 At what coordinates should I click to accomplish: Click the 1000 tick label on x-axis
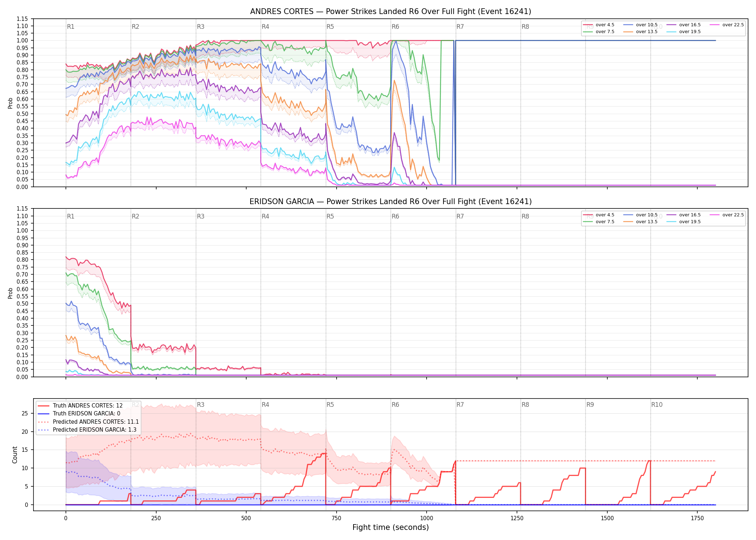point(427,518)
